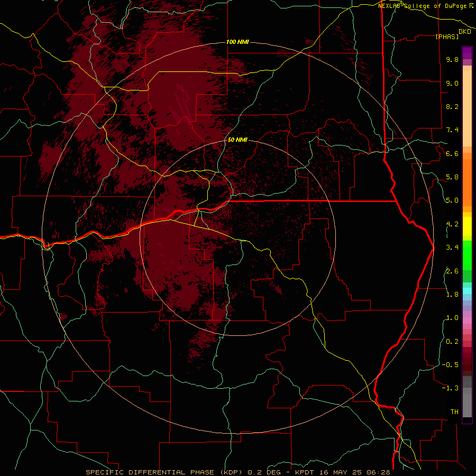Pick the purple segment atop the color scale
This screenshot has width=476, height=476.
[x=467, y=53]
